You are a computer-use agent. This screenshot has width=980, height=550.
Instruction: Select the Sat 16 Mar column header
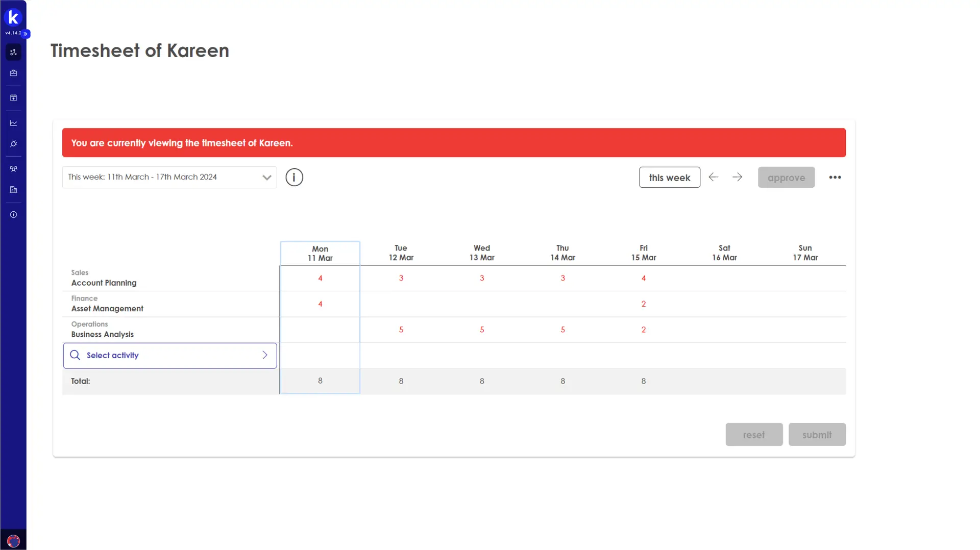pos(724,253)
